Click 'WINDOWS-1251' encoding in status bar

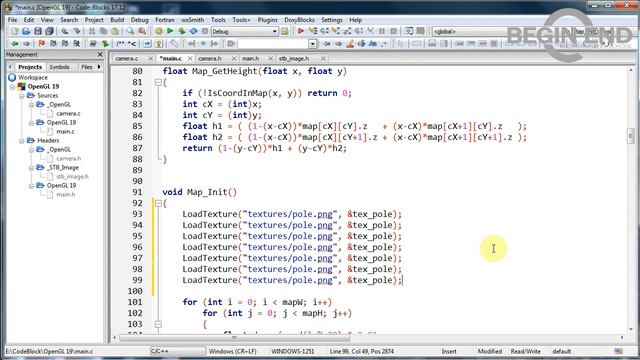293,351
